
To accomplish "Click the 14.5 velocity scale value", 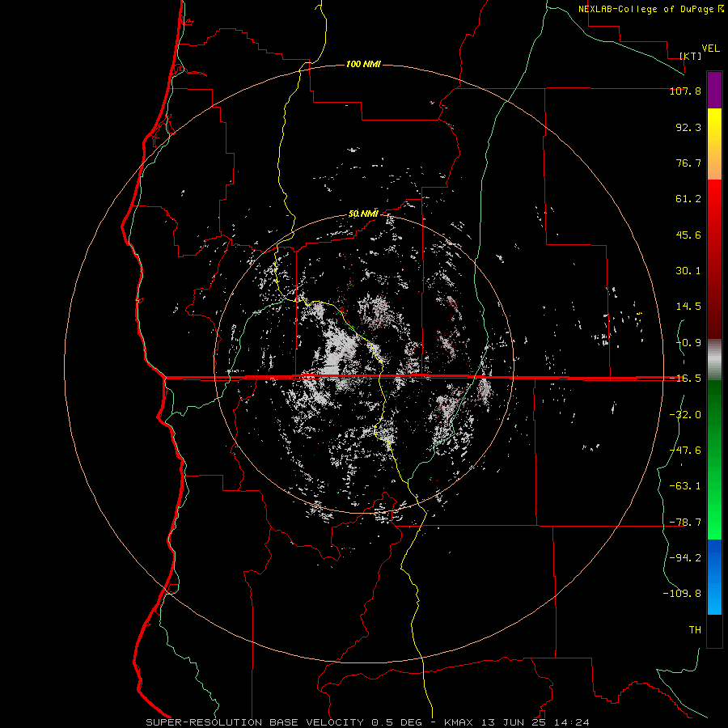I will coord(688,307).
